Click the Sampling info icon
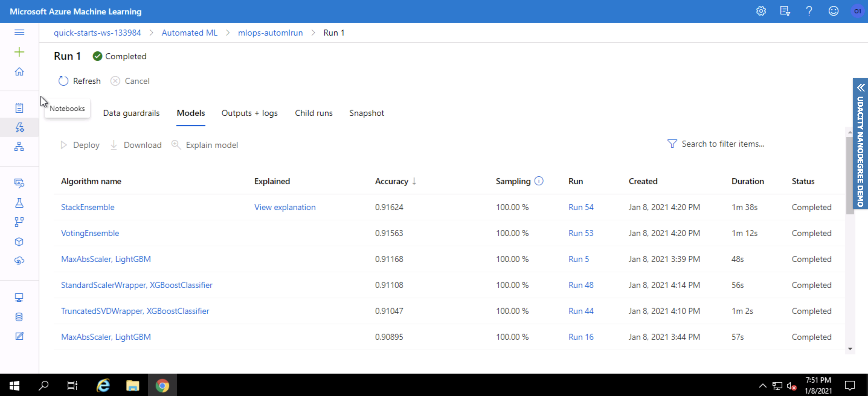 pos(539,181)
